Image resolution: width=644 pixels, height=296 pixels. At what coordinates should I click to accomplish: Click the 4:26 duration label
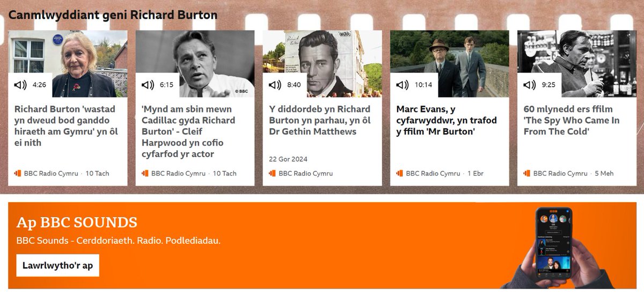click(40, 85)
